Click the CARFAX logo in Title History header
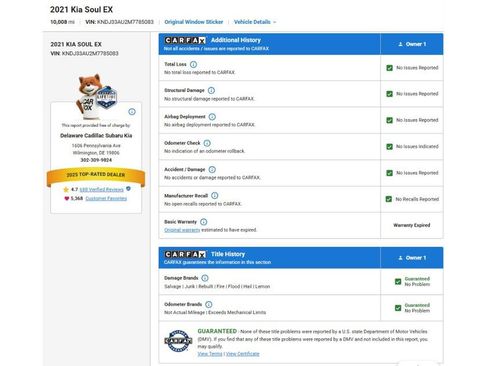 (x=185, y=254)
